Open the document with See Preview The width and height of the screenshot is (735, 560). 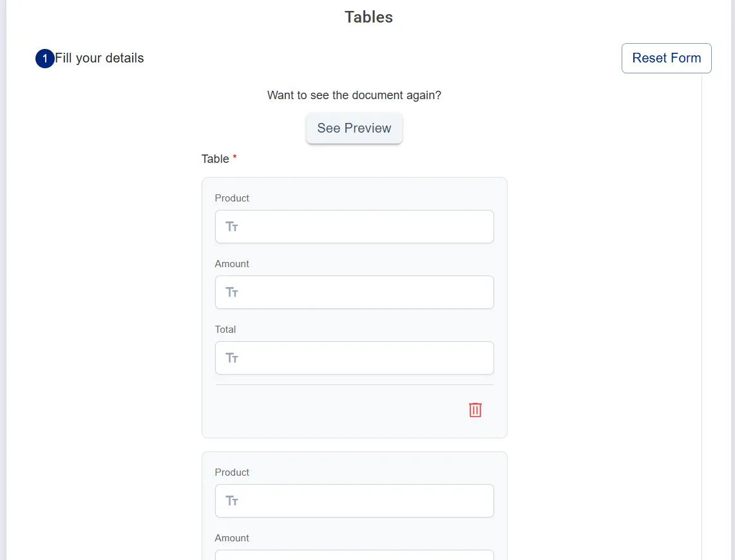pos(354,128)
